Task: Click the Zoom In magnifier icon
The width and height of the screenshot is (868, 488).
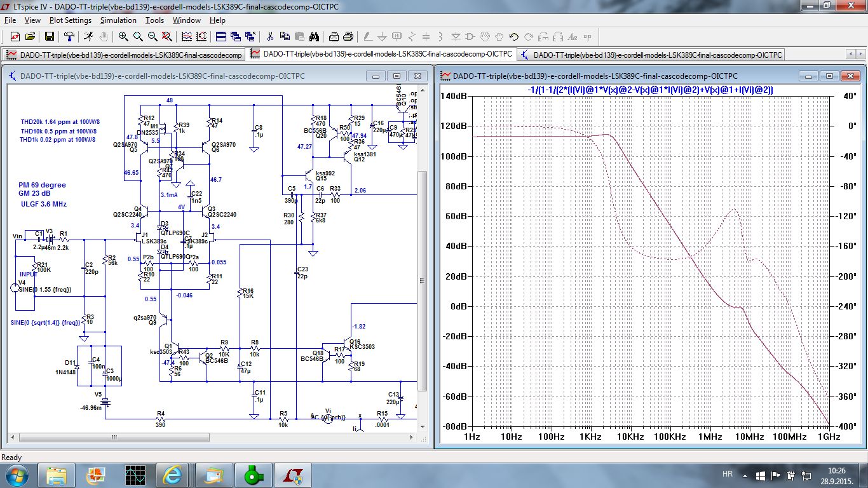Action: click(123, 37)
